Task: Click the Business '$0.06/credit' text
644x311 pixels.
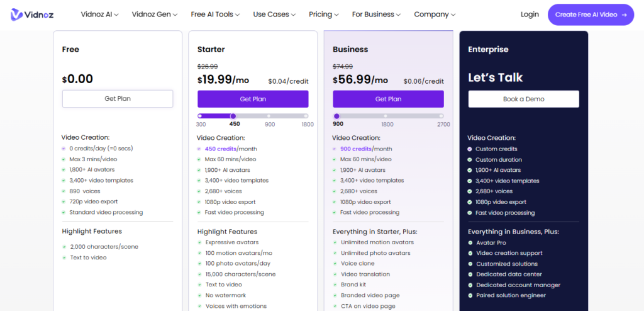Action: [x=423, y=81]
